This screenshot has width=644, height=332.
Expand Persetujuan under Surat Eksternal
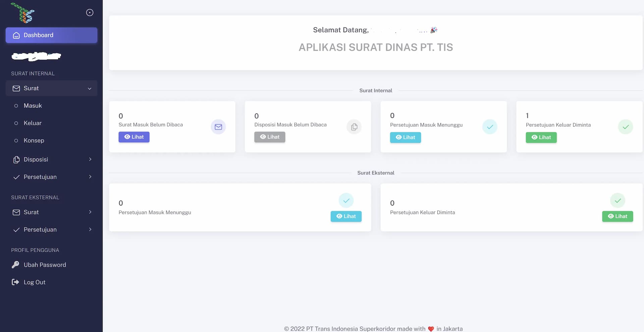tap(51, 230)
